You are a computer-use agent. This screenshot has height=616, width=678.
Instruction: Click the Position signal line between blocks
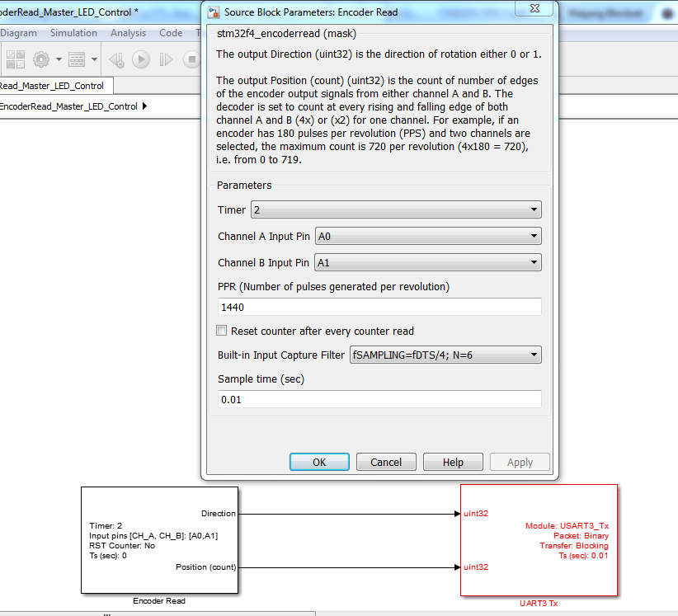tap(349, 567)
